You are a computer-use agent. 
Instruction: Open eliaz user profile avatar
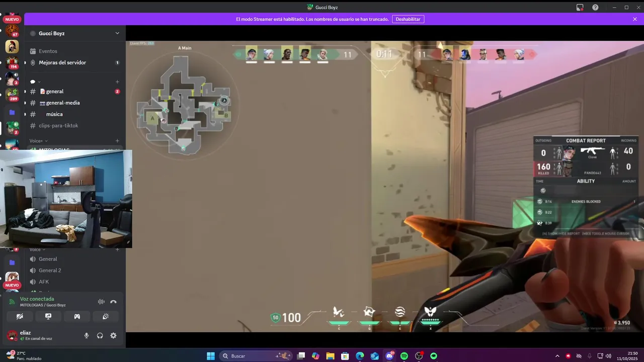[12, 335]
